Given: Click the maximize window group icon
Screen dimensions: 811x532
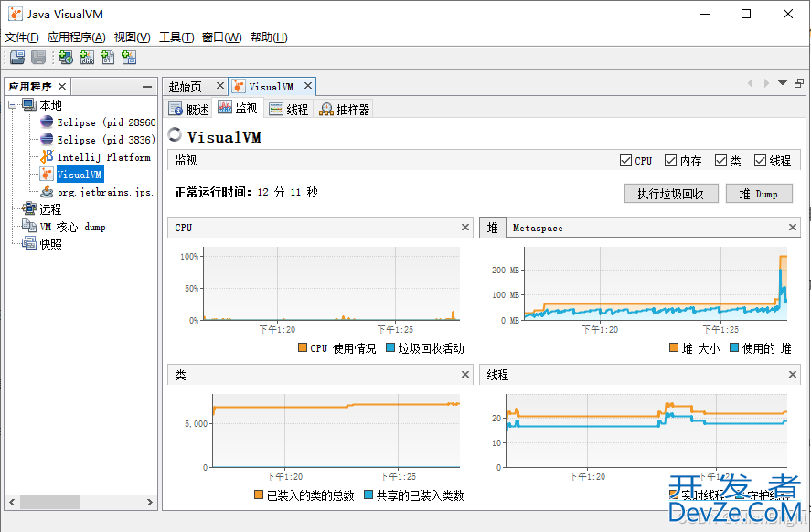Looking at the screenshot, I should (799, 82).
